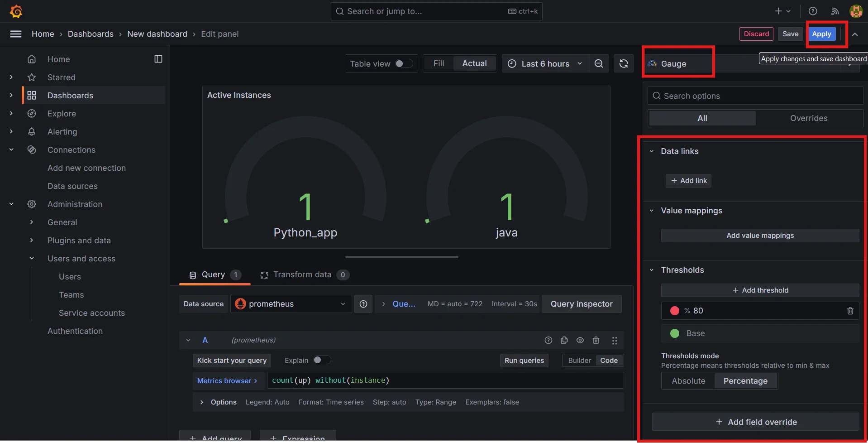
Task: Switch query editor to Builder mode
Action: [x=579, y=361]
